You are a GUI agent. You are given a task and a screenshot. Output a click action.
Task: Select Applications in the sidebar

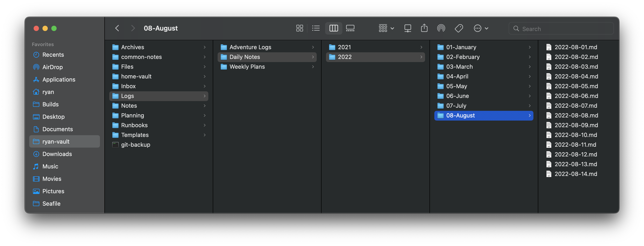[x=59, y=80]
